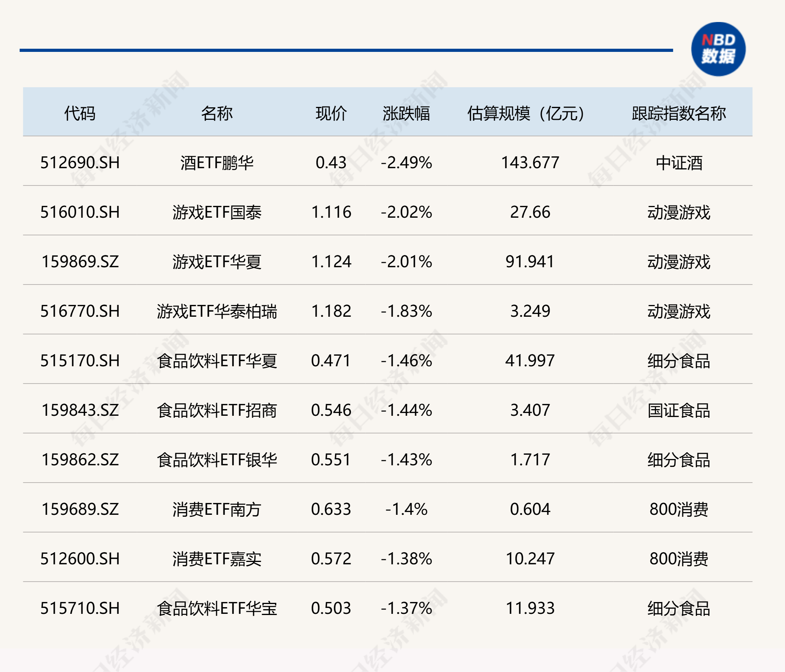The width and height of the screenshot is (785, 672).
Task: Click the change -1.38%
Action: pyautogui.click(x=406, y=559)
